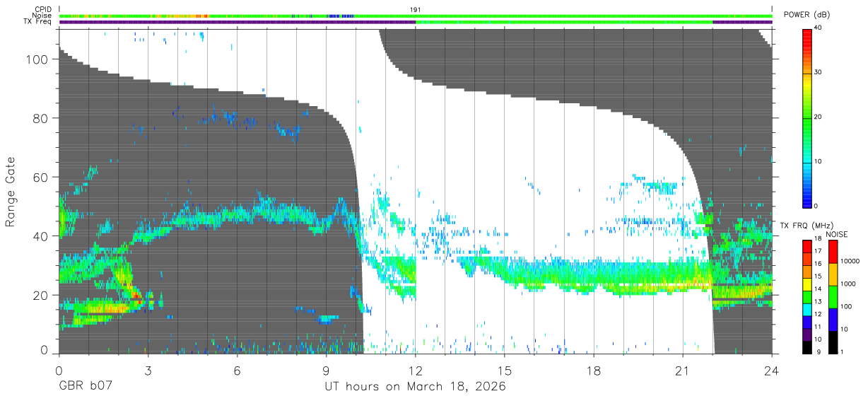Click the x-axis tick label '9'
Screen dimensions: 868x401
(x=326, y=371)
